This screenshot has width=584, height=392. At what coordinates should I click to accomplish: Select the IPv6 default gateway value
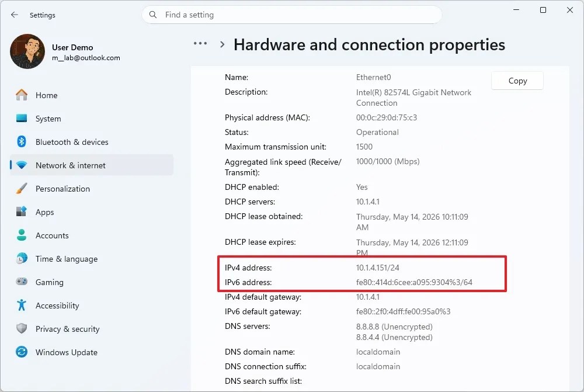[404, 311]
